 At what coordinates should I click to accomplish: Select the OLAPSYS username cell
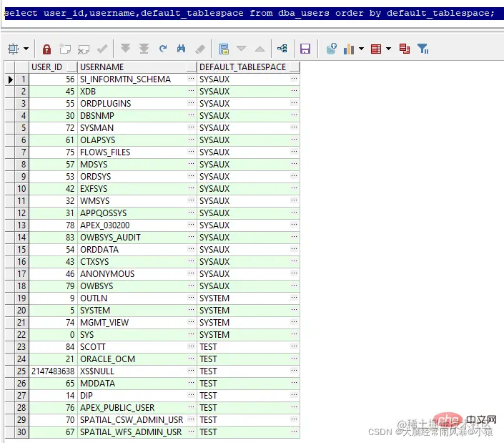(137, 140)
